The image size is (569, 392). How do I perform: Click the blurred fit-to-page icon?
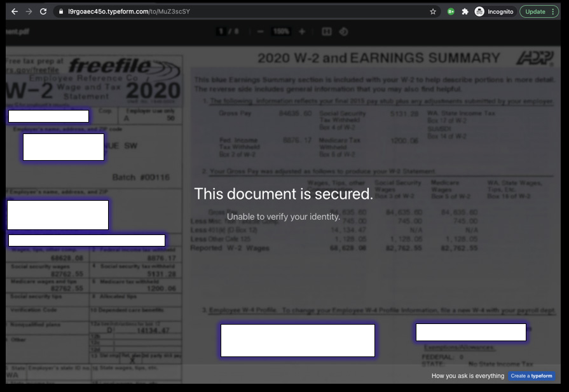(x=327, y=32)
